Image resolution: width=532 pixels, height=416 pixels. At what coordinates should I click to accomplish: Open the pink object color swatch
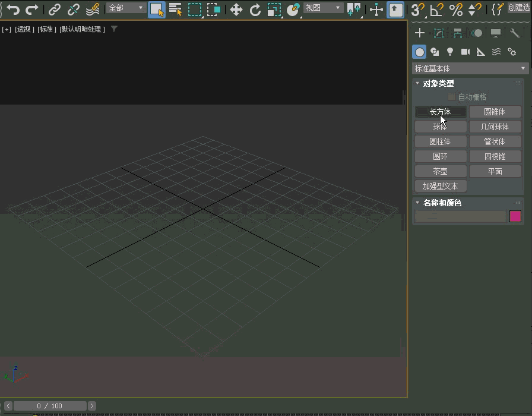[515, 216]
